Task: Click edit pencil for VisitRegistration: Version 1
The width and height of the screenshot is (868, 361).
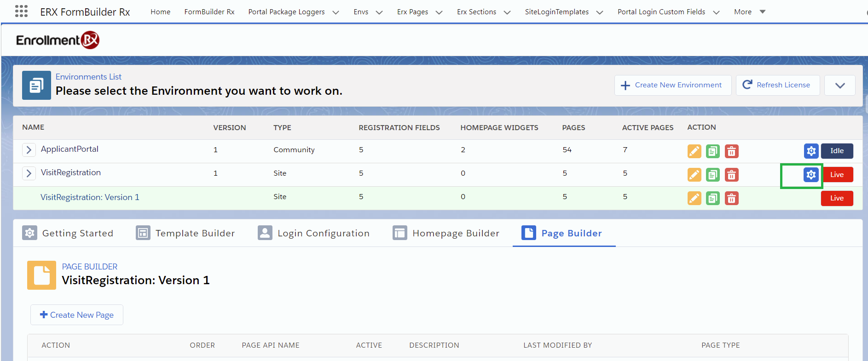Action: tap(694, 198)
